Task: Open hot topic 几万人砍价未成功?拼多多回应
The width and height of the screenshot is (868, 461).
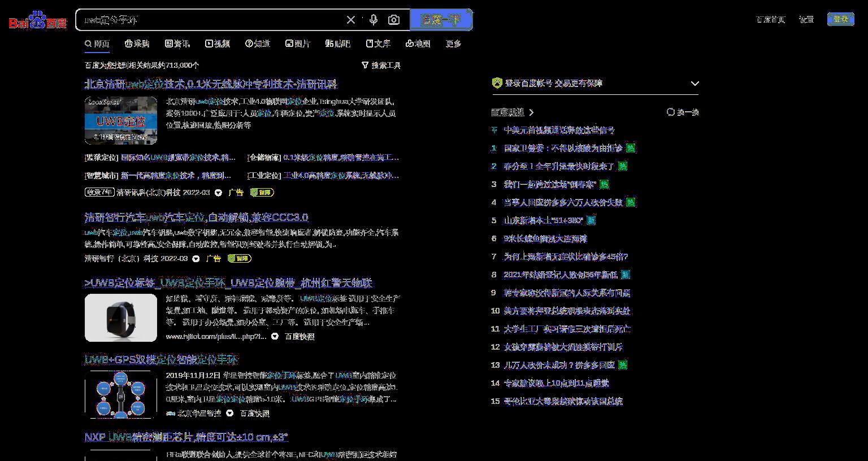Action: 559,365
